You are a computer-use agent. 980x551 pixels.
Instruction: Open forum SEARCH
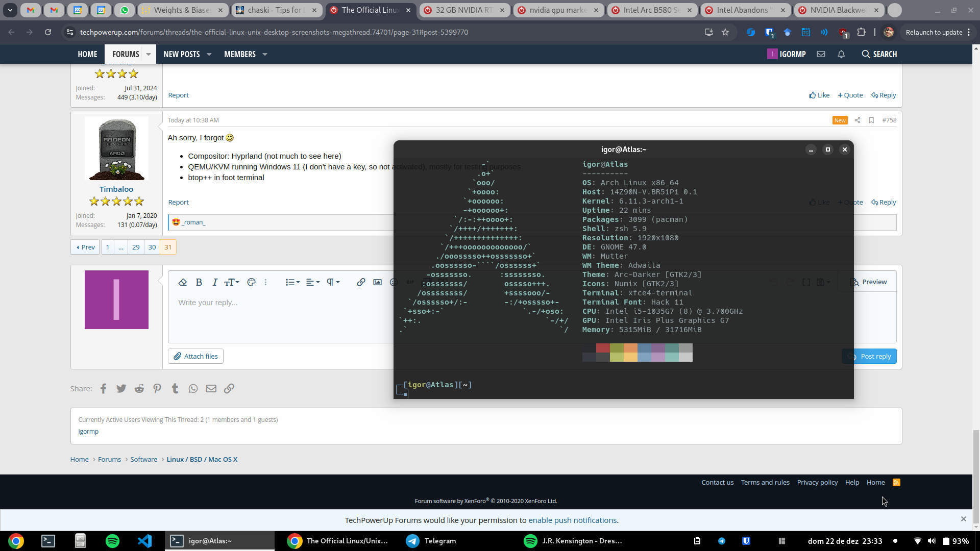(879, 54)
